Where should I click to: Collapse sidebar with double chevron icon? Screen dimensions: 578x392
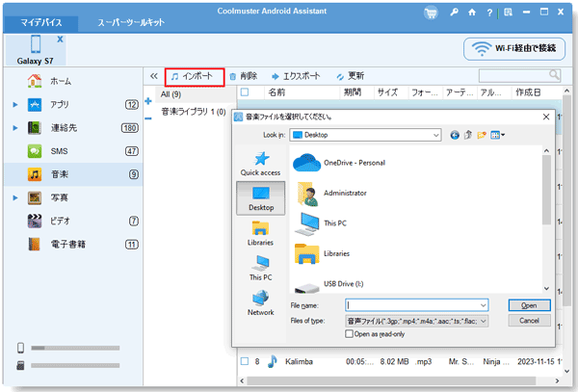[x=154, y=76]
